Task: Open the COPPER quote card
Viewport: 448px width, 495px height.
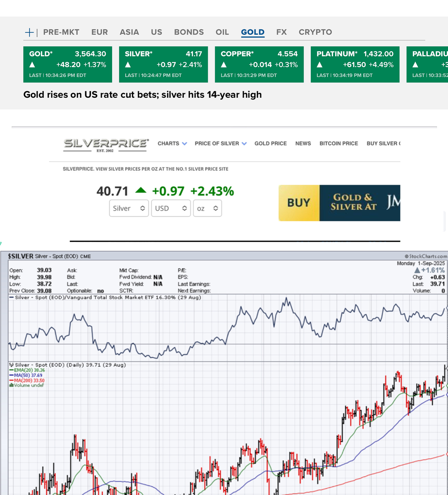Action: 259,64
